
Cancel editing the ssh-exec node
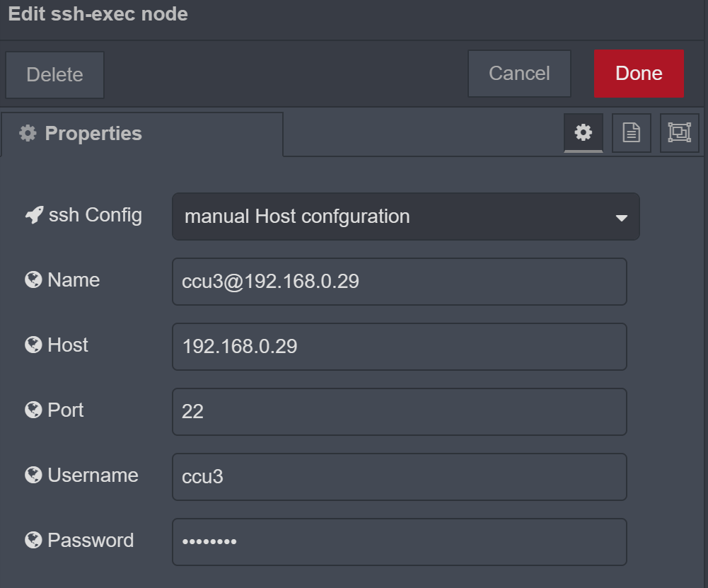pyautogui.click(x=518, y=73)
